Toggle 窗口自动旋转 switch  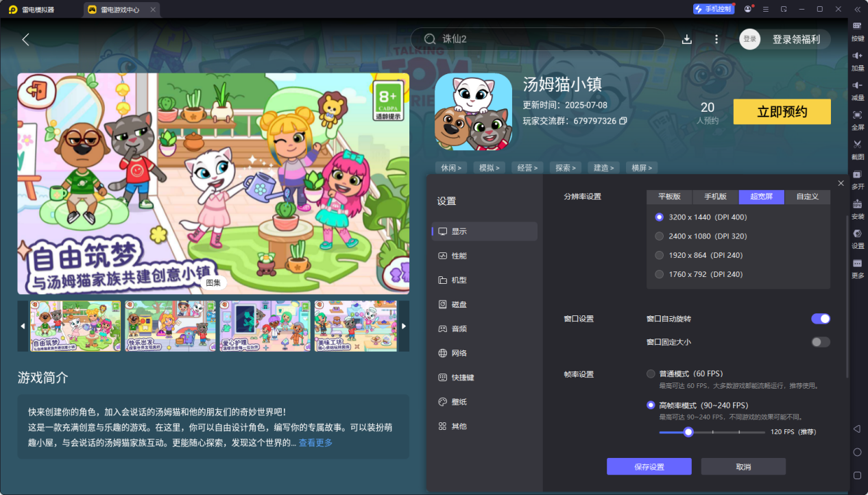pos(821,319)
